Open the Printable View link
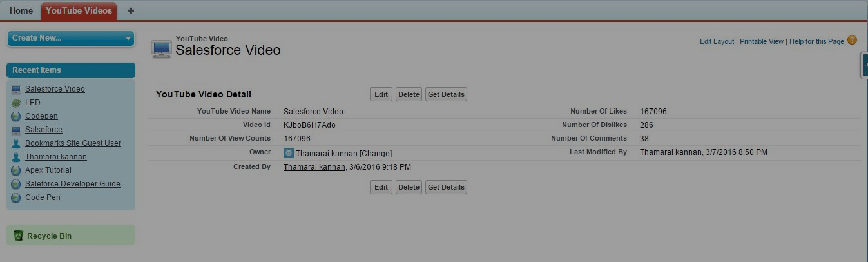This screenshot has width=868, height=262. tap(762, 41)
